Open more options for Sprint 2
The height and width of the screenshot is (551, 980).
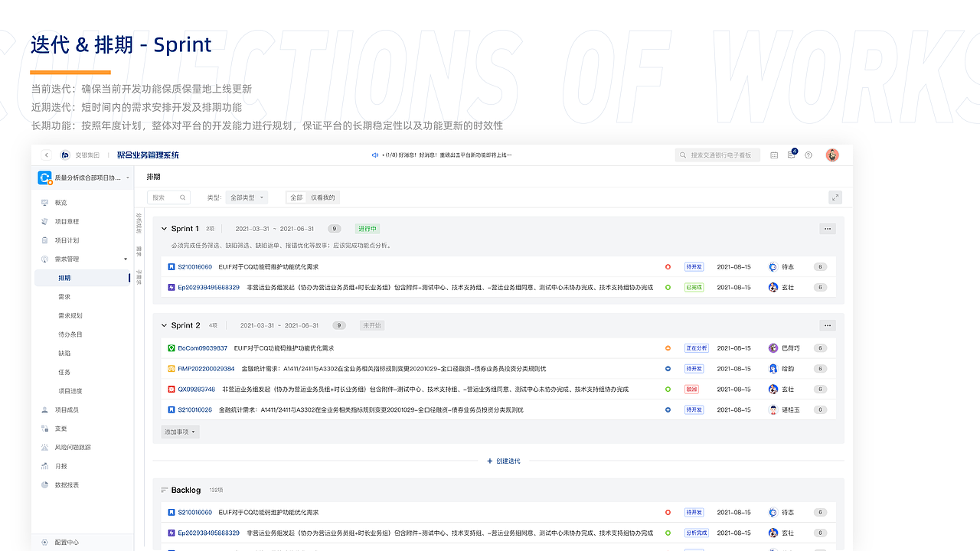(827, 325)
